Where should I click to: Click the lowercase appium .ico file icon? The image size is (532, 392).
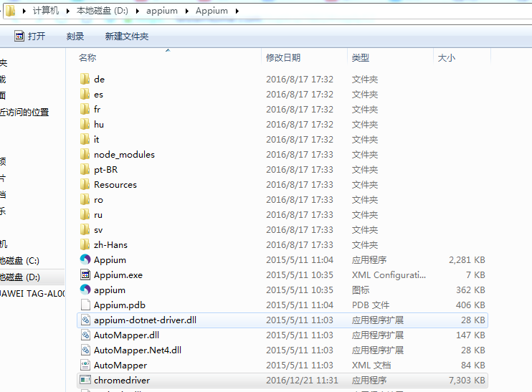(85, 290)
